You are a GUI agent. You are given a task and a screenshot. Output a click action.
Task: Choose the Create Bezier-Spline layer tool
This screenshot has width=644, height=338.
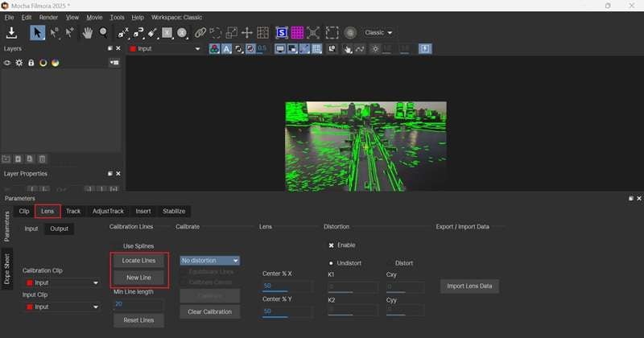(138, 32)
